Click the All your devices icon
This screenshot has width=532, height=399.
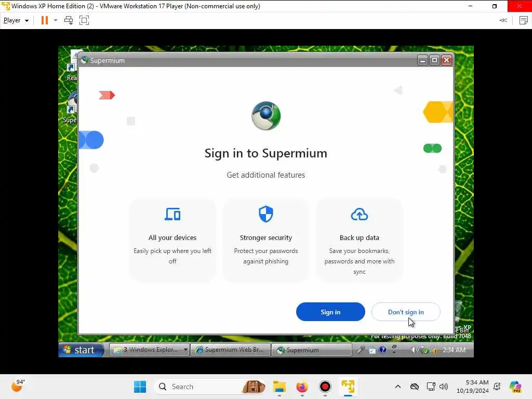[172, 214]
